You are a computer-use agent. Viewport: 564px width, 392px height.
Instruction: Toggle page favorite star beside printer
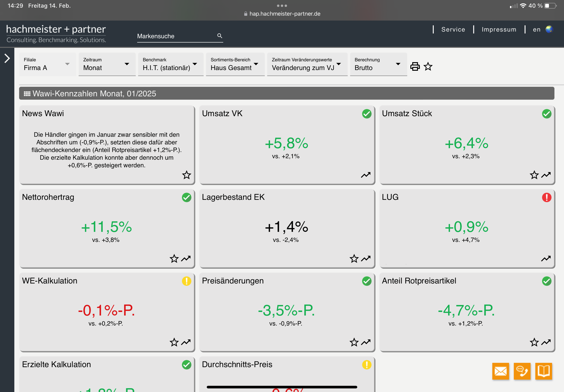[428, 66]
